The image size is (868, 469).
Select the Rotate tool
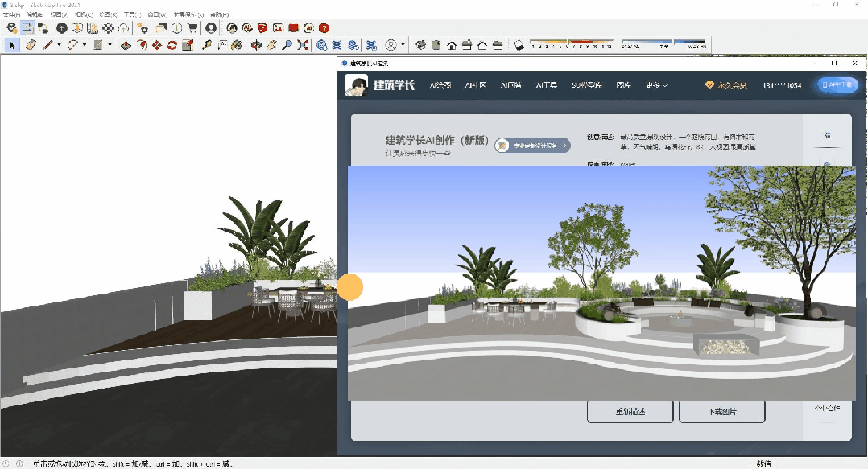pyautogui.click(x=172, y=45)
